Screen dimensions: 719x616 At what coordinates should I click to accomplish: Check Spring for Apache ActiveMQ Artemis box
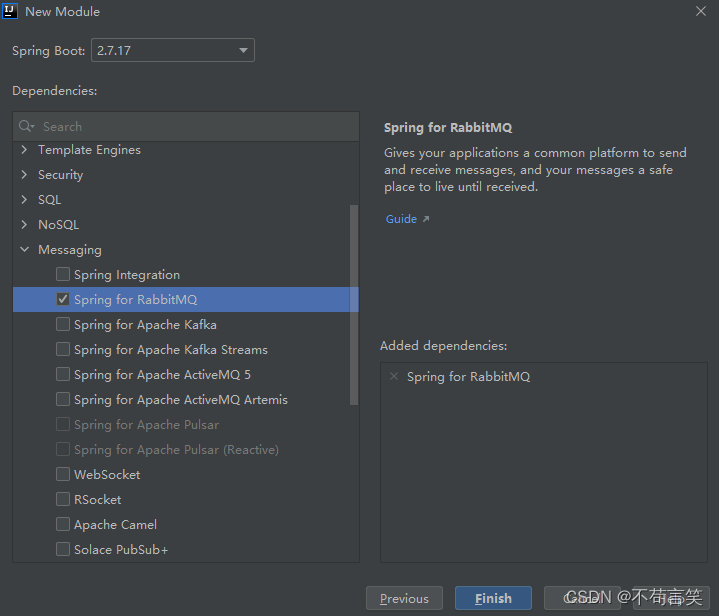click(x=63, y=399)
